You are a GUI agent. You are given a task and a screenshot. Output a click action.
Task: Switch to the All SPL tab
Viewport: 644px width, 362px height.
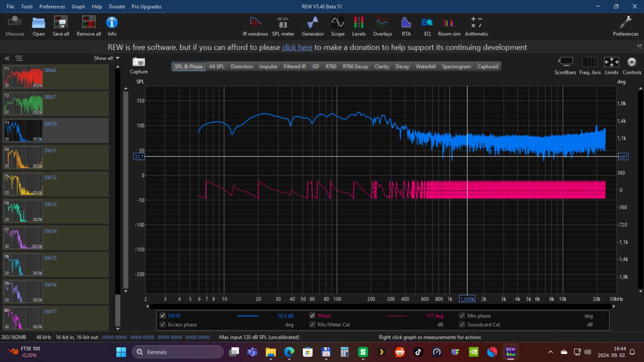[216, 66]
